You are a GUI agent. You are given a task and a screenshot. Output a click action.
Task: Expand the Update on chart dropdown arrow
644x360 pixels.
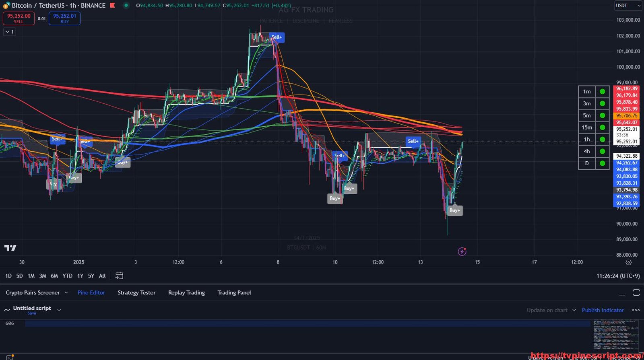pyautogui.click(x=574, y=310)
